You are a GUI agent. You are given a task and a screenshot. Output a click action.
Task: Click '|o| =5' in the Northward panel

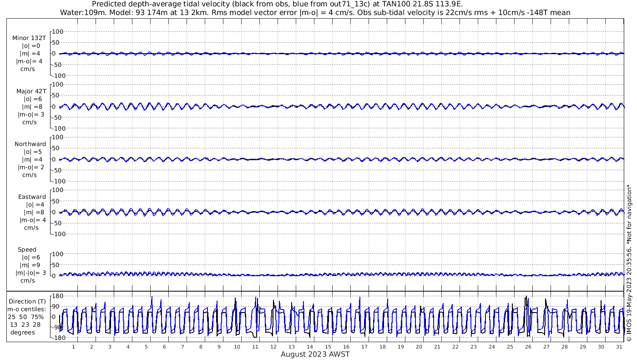coord(33,152)
